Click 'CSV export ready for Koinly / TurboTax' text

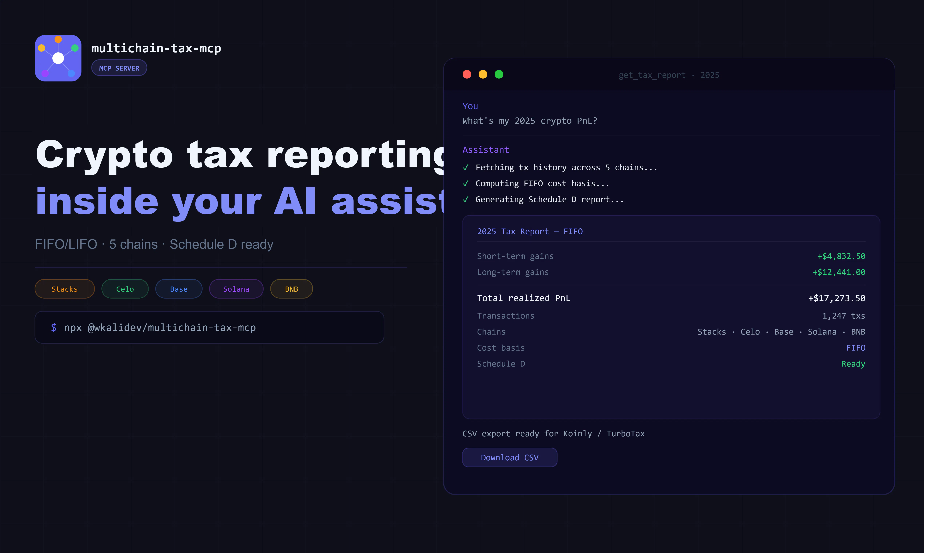click(554, 434)
